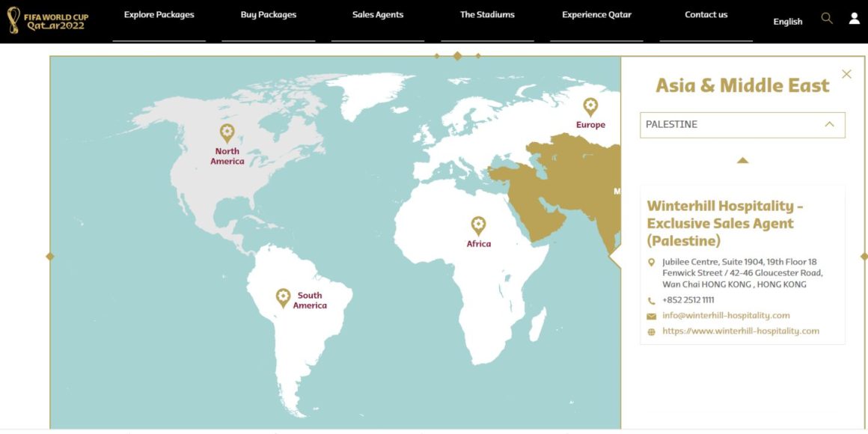Click the phone icon beside +852 number
The height and width of the screenshot is (434, 868).
click(x=651, y=301)
